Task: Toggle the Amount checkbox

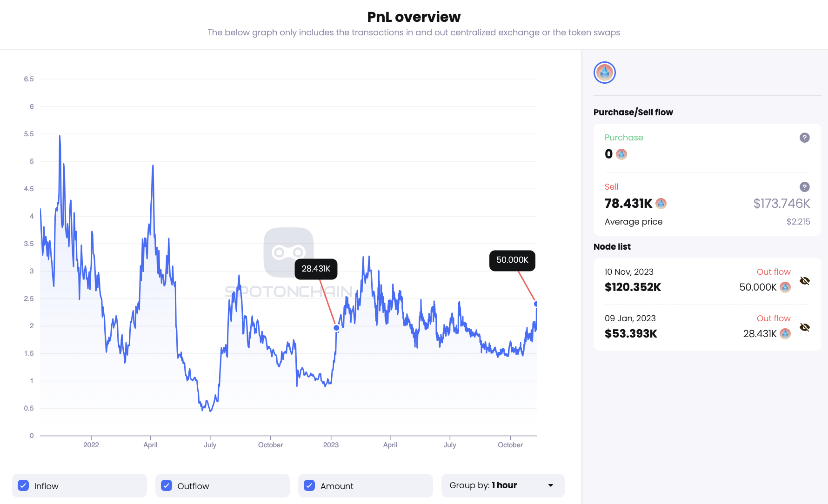Action: coord(309,485)
